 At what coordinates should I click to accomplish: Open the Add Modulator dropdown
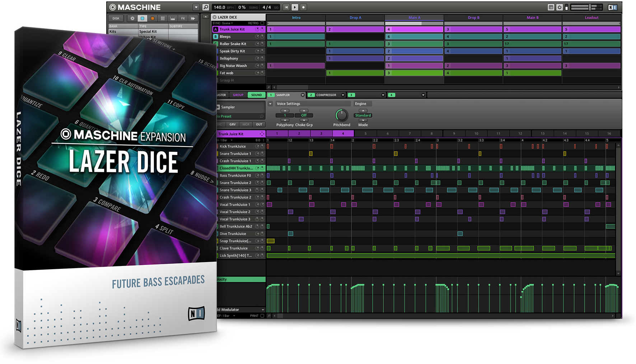point(240,310)
